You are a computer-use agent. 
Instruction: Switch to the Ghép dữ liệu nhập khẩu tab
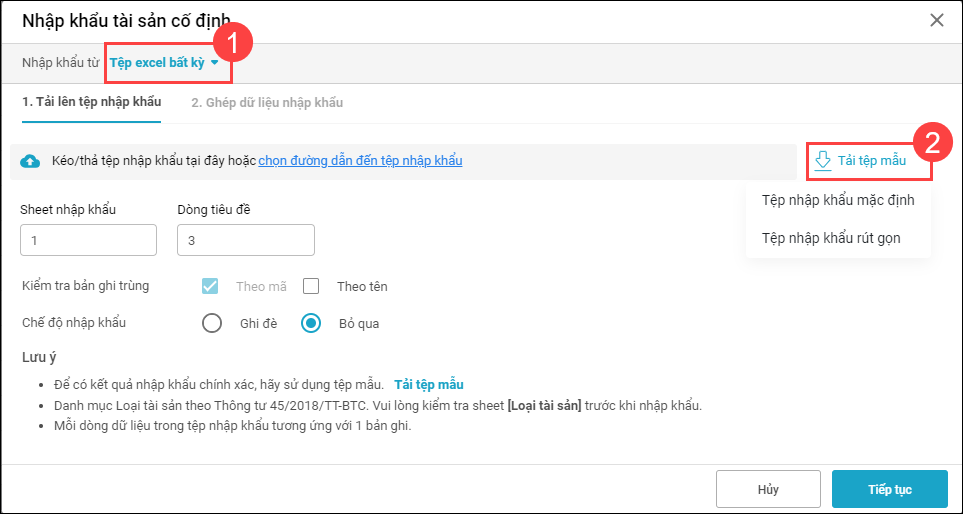coord(267,102)
